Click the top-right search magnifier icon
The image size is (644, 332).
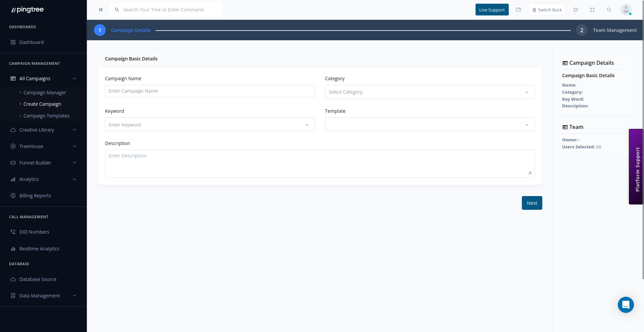609,10
